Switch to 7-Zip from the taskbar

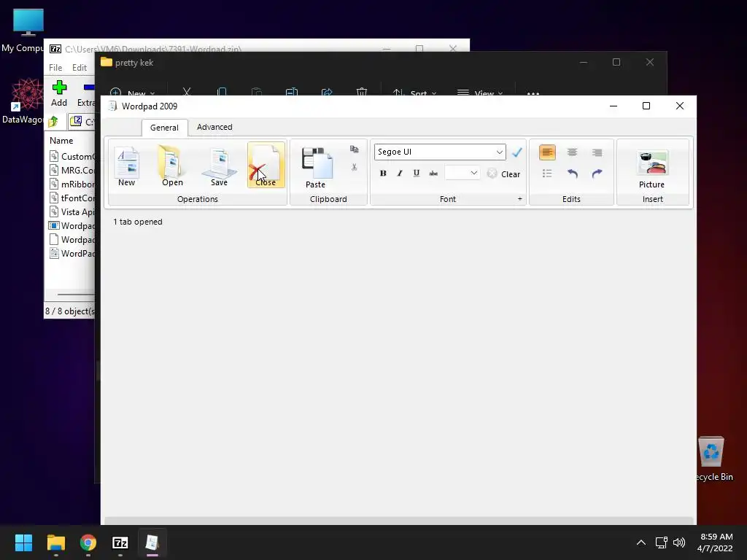[120, 542]
